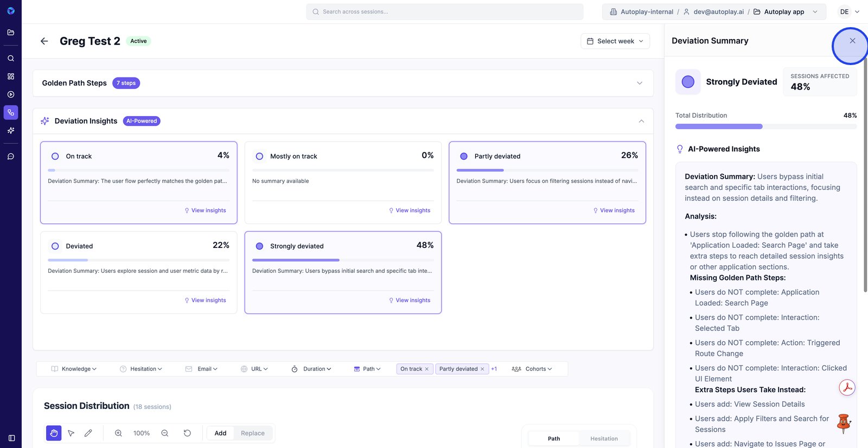Viewport: 868px width, 448px height.
Task: Select the On track radio circle
Action: [55, 156]
